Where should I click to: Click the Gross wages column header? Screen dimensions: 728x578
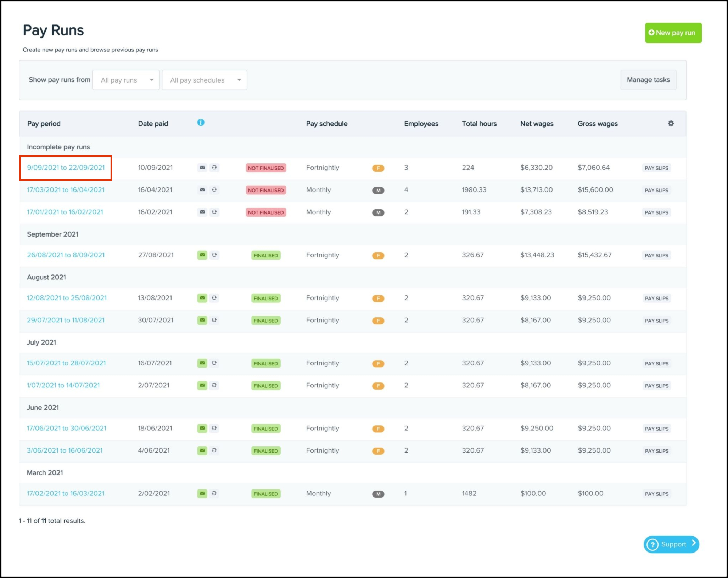pyautogui.click(x=598, y=124)
